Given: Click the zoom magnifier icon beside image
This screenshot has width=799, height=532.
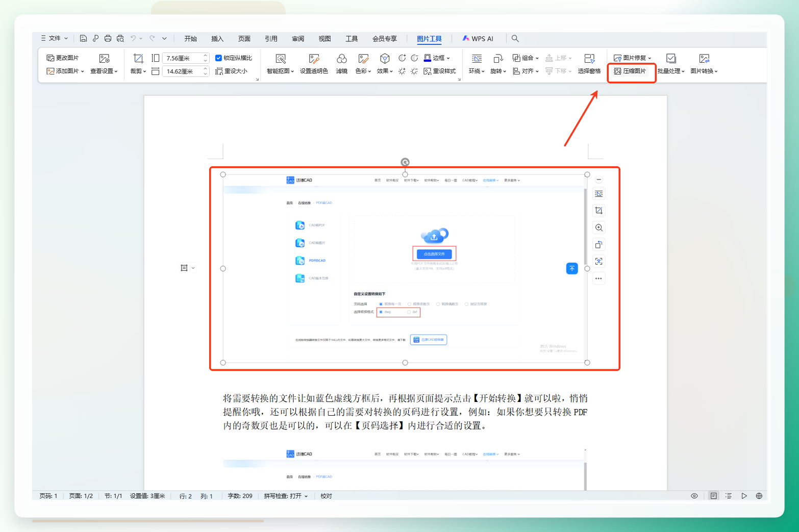Looking at the screenshot, I should click(x=599, y=227).
